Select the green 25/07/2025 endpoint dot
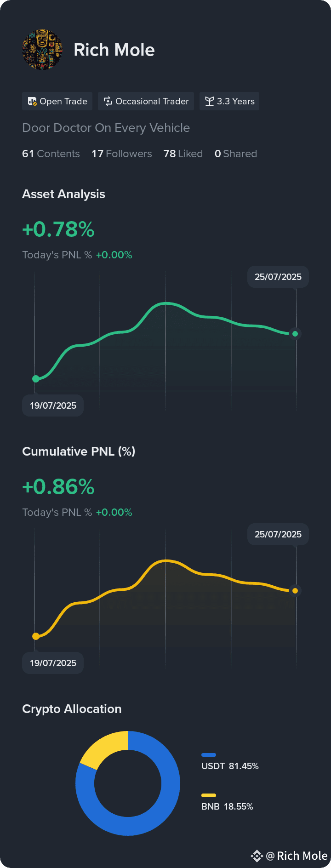 pyautogui.click(x=295, y=334)
